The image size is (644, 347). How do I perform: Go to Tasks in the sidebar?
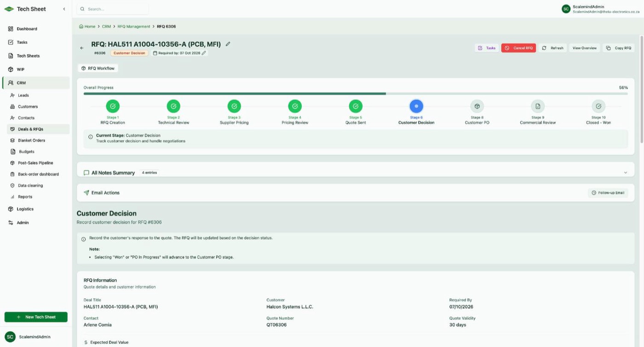[x=36, y=42]
